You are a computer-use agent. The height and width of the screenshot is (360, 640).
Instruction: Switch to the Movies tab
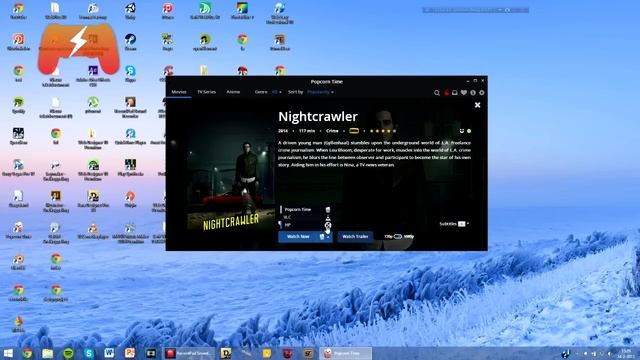pos(179,92)
